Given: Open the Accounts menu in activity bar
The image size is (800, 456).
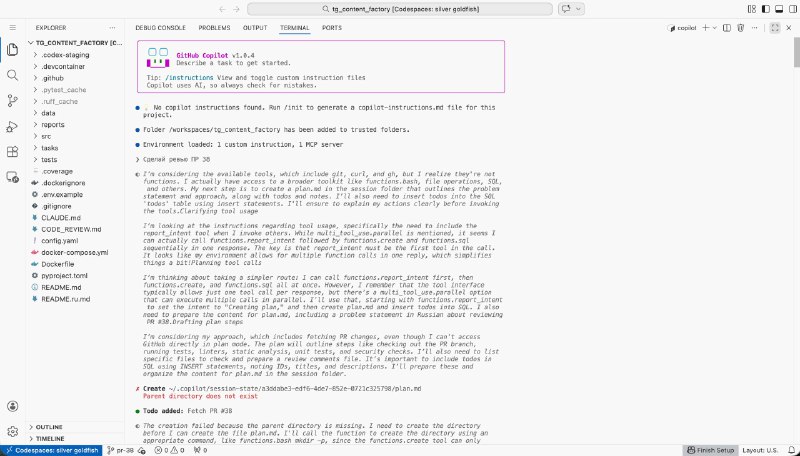Looking at the screenshot, I should click(13, 407).
